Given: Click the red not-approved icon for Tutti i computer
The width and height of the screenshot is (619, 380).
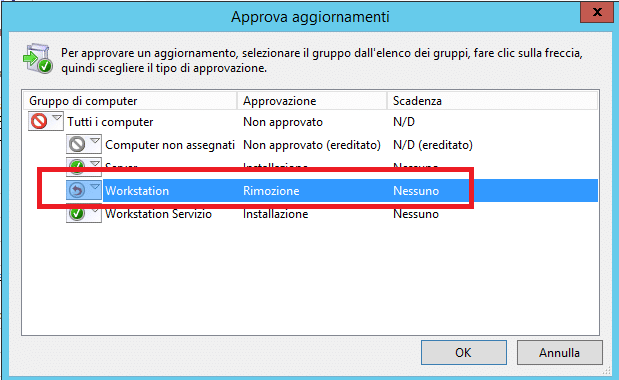Looking at the screenshot, I should pos(39,122).
